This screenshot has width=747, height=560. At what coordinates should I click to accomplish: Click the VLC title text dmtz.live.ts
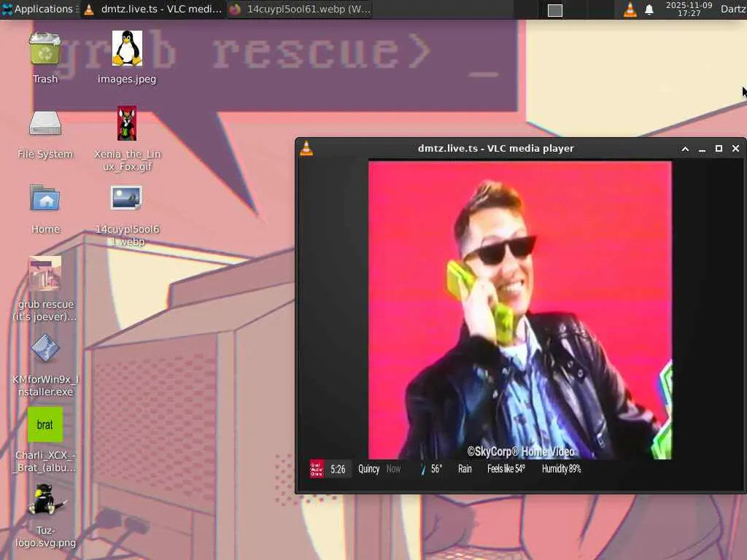point(495,149)
